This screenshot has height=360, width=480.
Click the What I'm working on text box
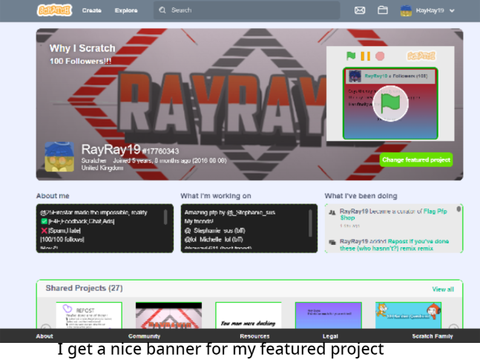pyautogui.click(x=249, y=228)
